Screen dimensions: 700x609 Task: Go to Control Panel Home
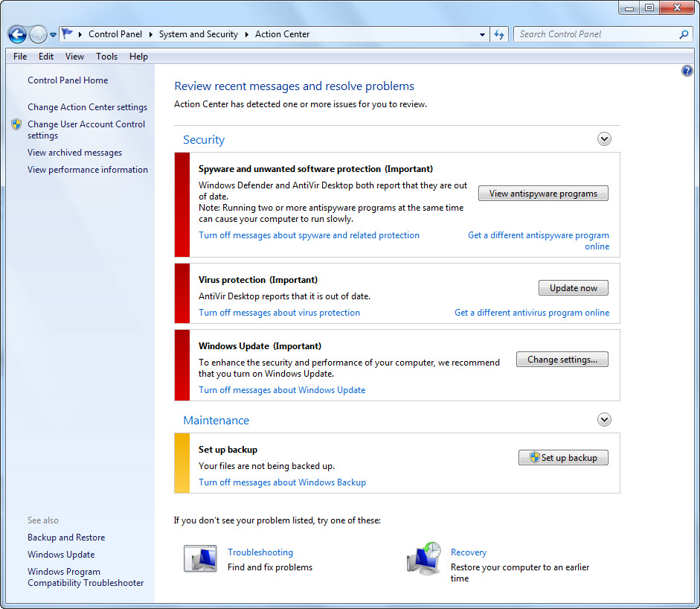(68, 80)
